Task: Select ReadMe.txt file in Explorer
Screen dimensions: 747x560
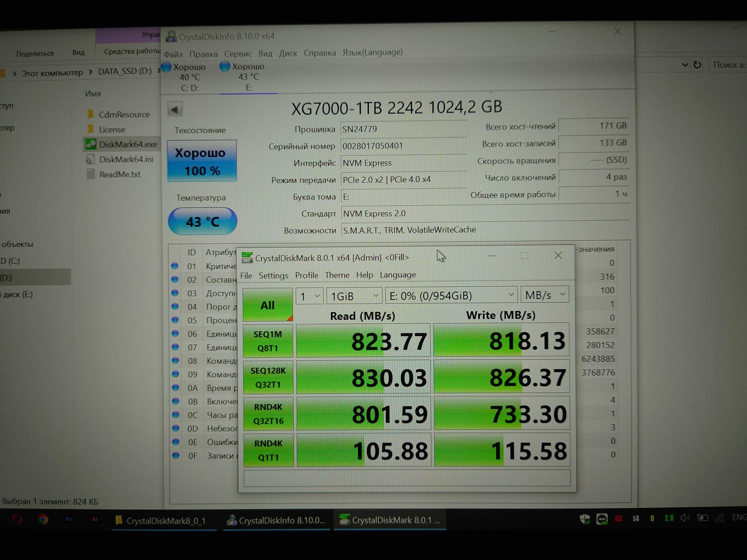Action: pyautogui.click(x=114, y=174)
